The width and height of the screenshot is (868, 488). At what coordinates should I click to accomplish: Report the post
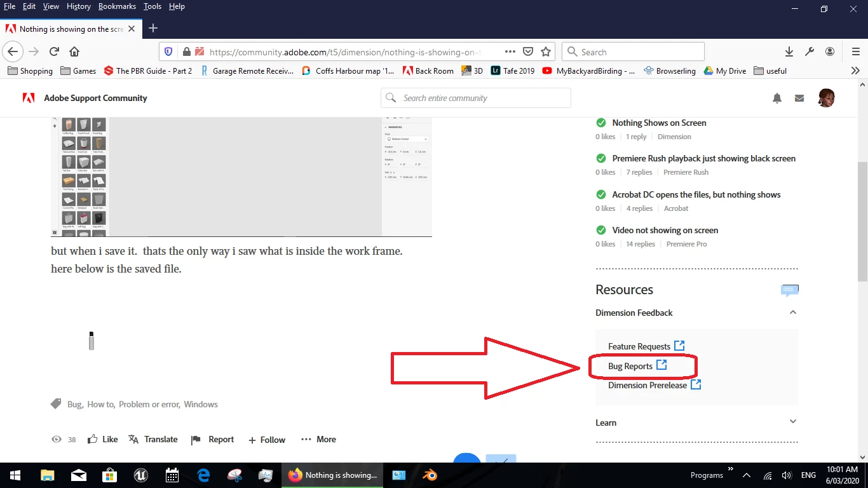pyautogui.click(x=213, y=439)
